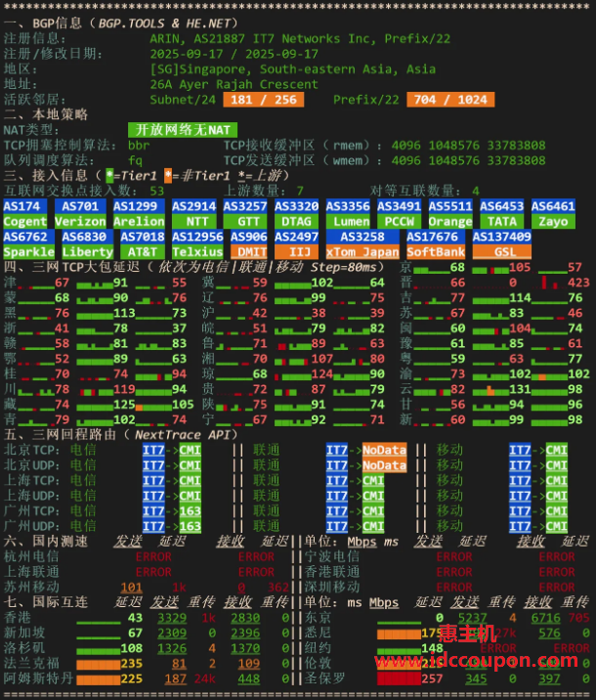The image size is (596, 700).
Task: Select the xTom Japan label
Action: point(362,252)
